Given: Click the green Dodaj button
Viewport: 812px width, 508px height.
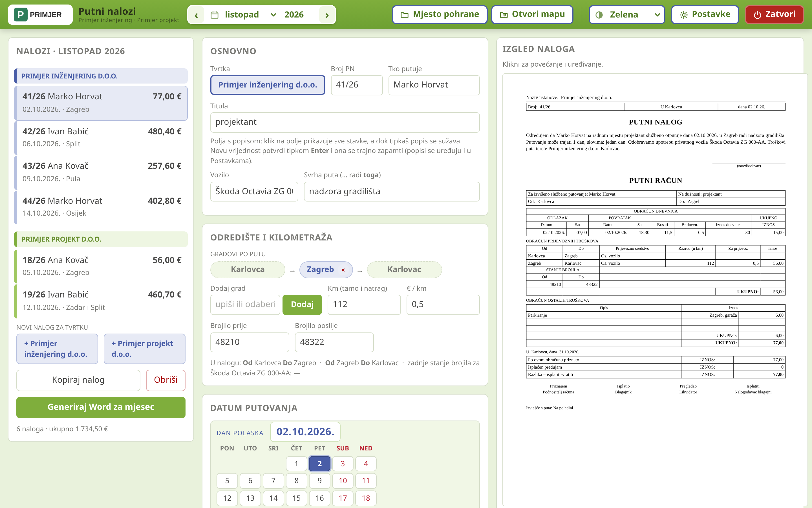Looking at the screenshot, I should (x=302, y=305).
